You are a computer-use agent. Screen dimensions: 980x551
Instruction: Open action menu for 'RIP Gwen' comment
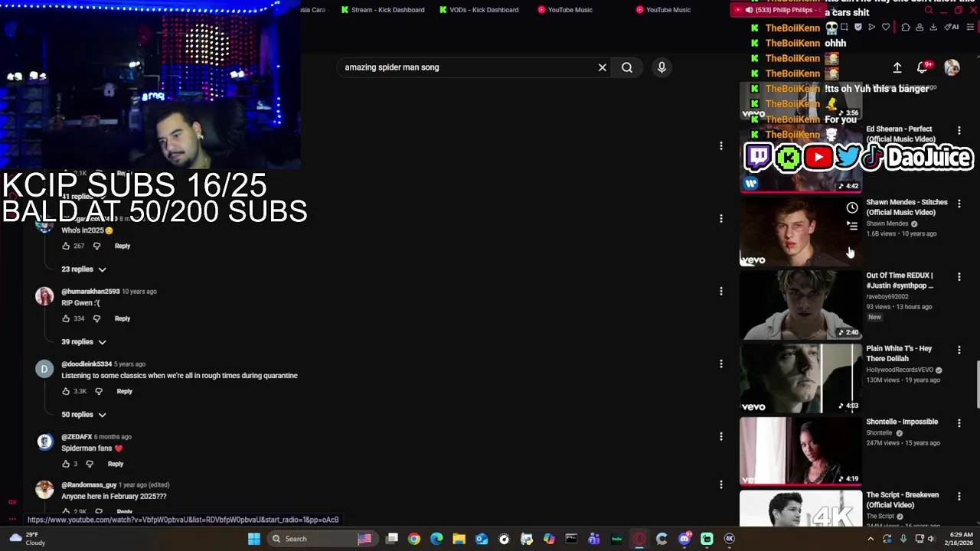[x=720, y=291]
